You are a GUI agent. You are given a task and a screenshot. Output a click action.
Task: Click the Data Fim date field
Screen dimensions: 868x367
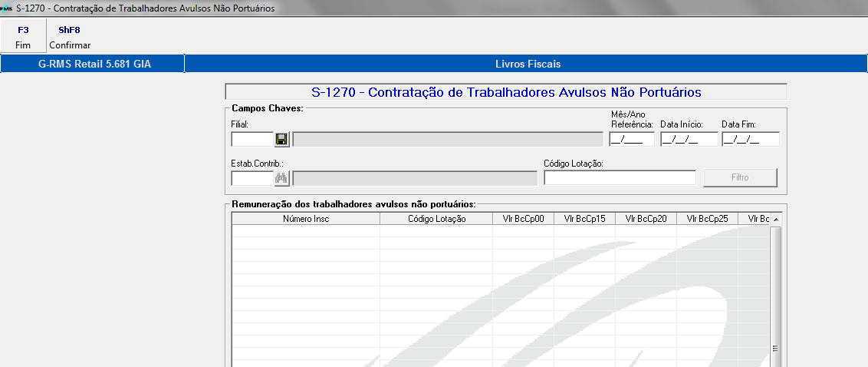click(x=751, y=139)
